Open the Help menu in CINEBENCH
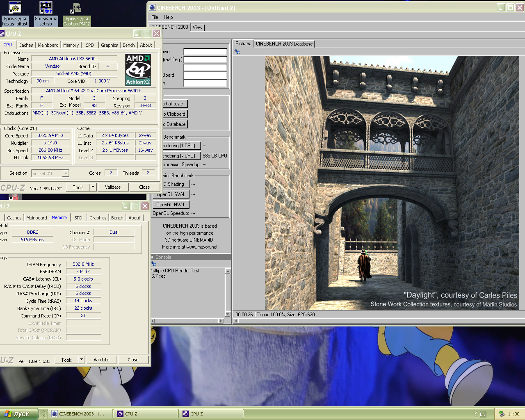The height and width of the screenshot is (420, 525). 168,17
